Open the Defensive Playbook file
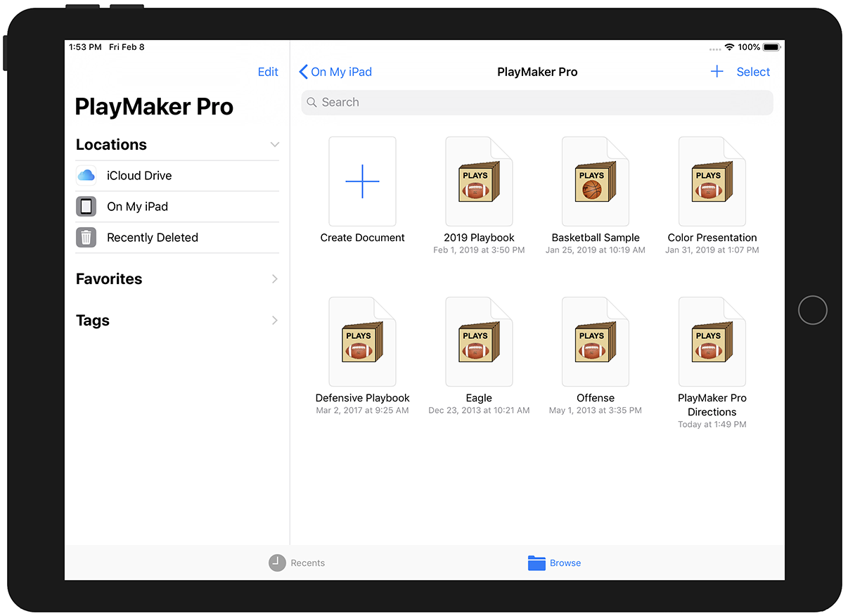The height and width of the screenshot is (616, 848). pos(362,342)
